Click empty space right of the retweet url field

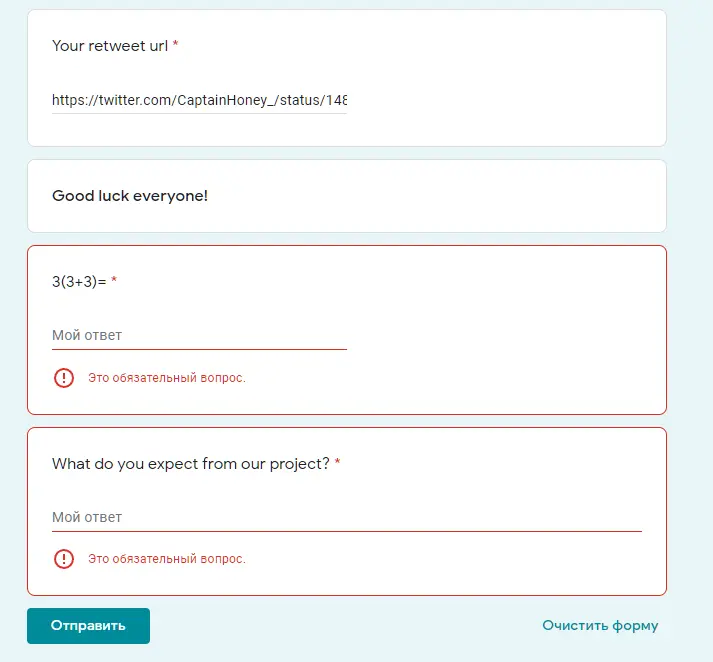[500, 100]
